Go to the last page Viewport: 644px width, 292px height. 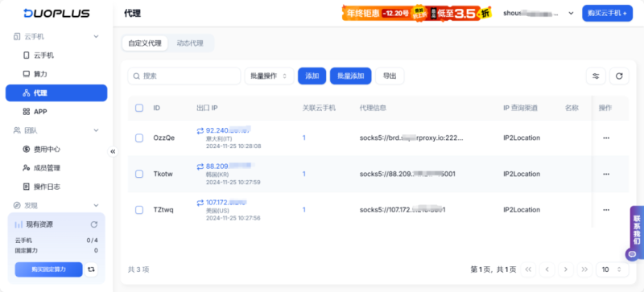tap(585, 269)
